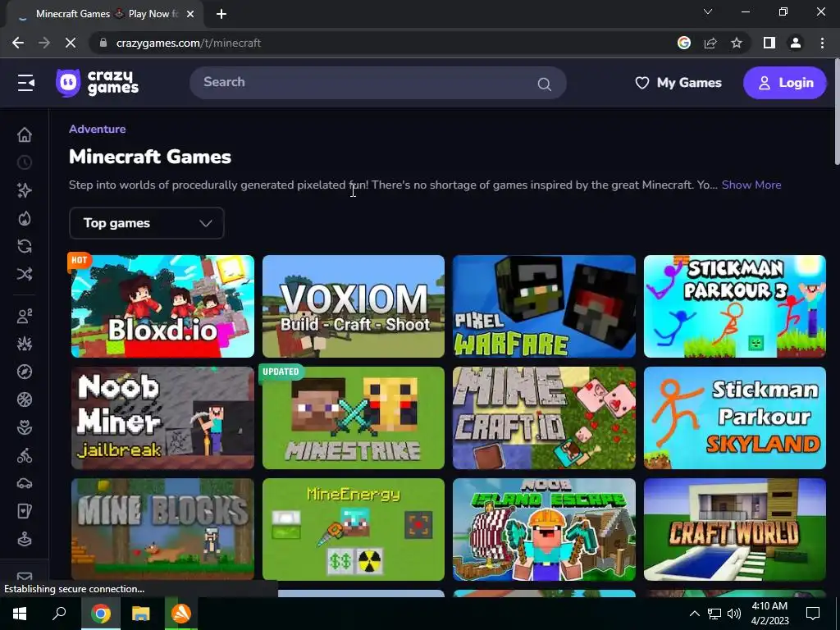
Task: Open the Trending flame icon in the sidebar
Action: (x=25, y=218)
